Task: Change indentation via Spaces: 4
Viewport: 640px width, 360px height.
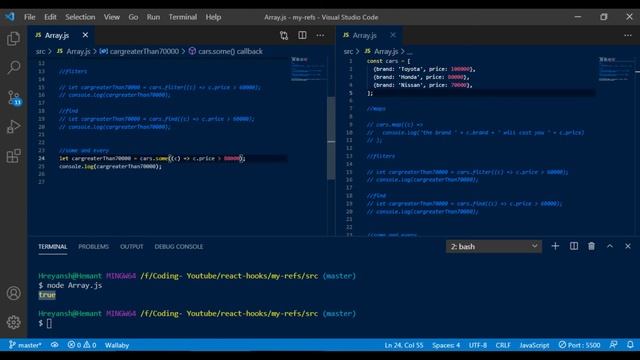Action: point(446,345)
